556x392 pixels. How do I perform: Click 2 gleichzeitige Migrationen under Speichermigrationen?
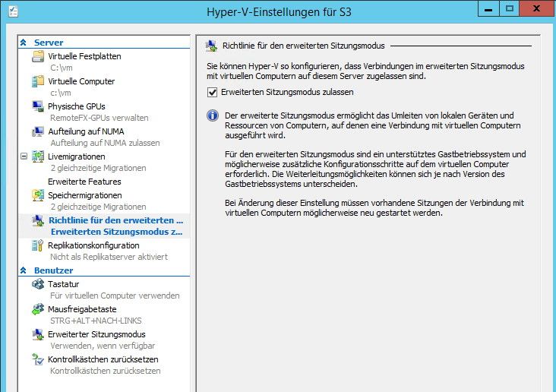pos(98,207)
